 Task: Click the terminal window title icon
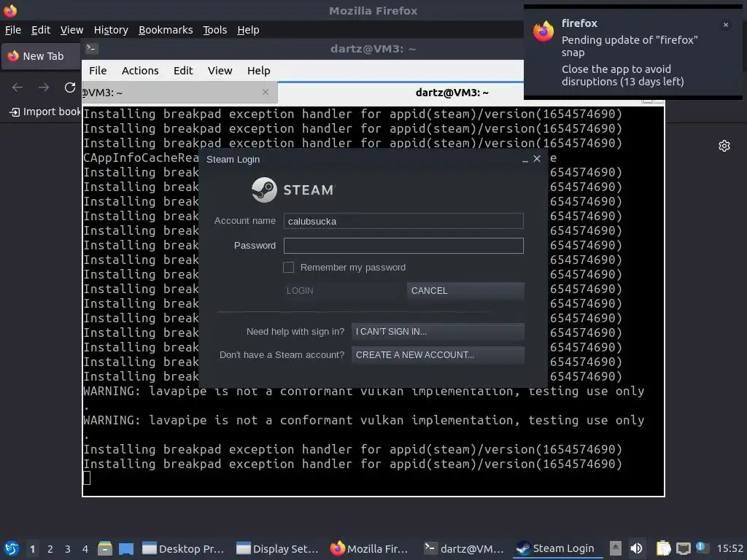click(92, 49)
